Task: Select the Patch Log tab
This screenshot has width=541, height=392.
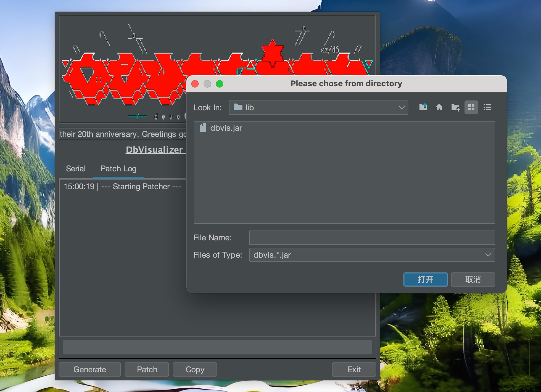Action: (118, 169)
